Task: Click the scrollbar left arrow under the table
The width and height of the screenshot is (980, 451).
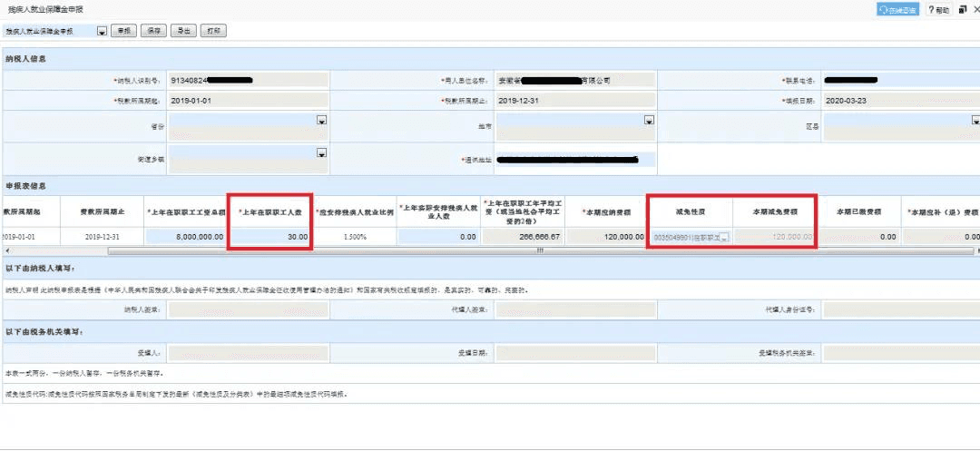Action: point(5,250)
